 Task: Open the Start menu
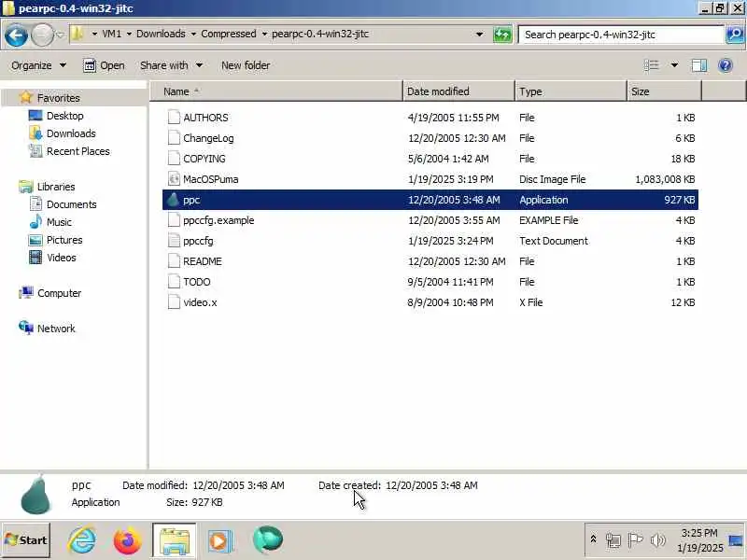[26, 540]
